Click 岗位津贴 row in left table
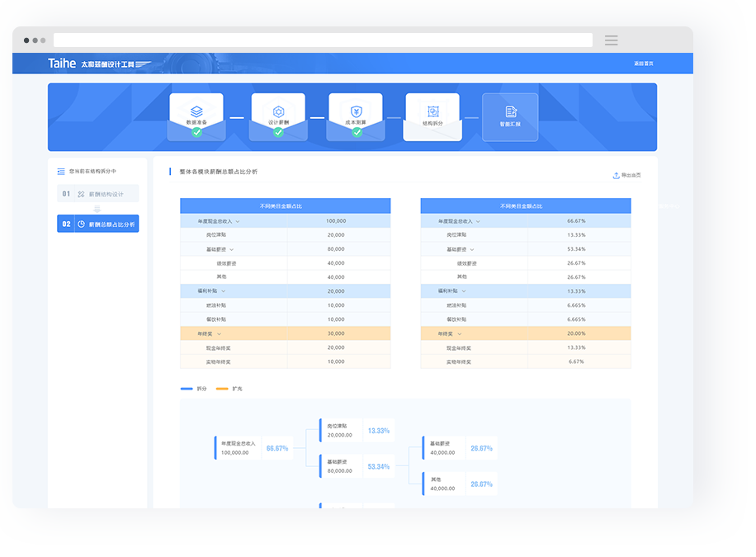 tap(286, 235)
